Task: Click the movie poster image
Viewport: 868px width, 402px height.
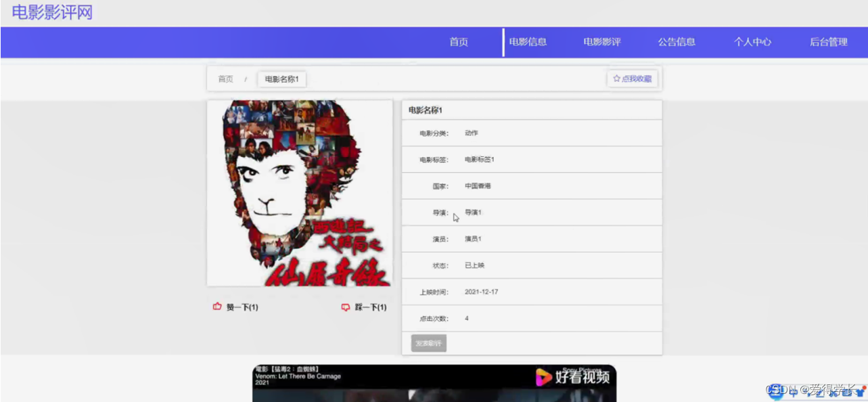Action: click(x=300, y=193)
